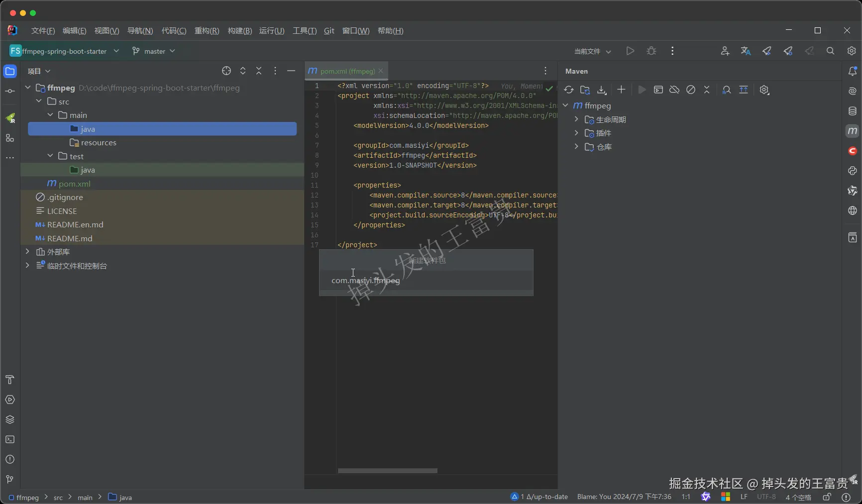Viewport: 862px width, 504px height.
Task: Open the master branch dropdown
Action: [154, 51]
